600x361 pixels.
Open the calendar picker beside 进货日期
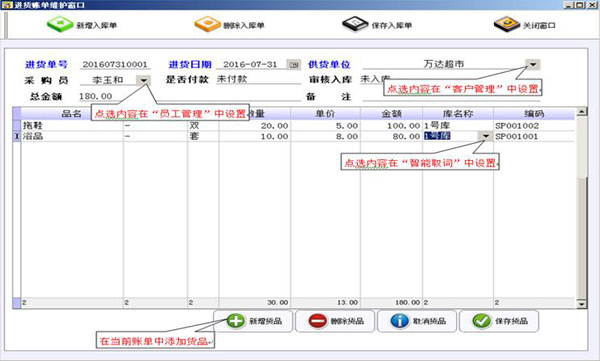coord(294,64)
